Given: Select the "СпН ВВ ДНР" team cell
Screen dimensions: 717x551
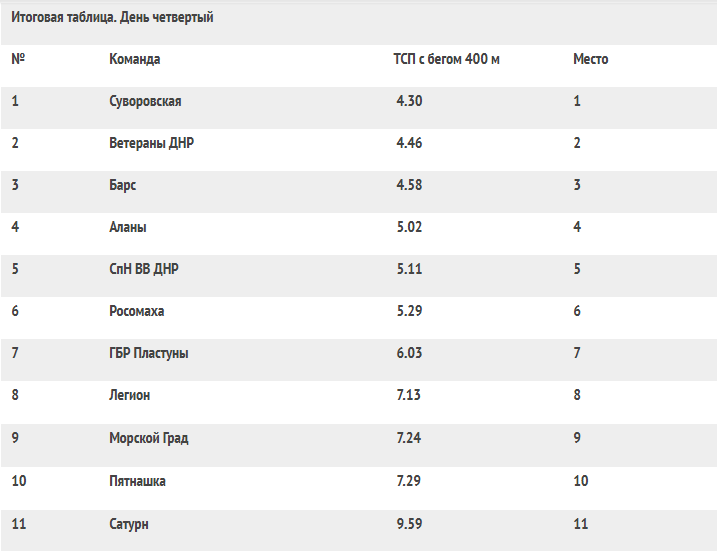Looking at the screenshot, I should [144, 269].
